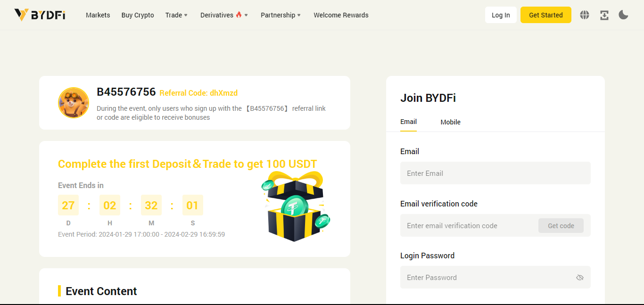Open the Markets page
This screenshot has height=305, width=644.
pyautogui.click(x=98, y=15)
